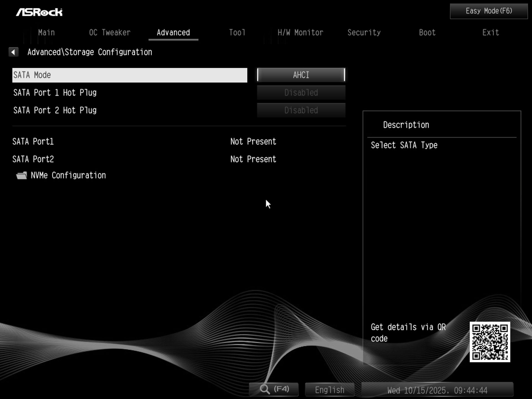Go to the Tool tab

[237, 33]
